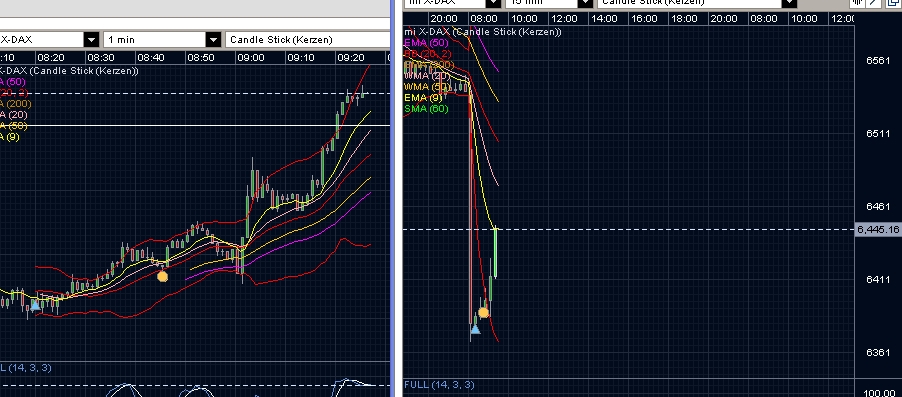Click the 08:30 time axis label

(x=101, y=58)
